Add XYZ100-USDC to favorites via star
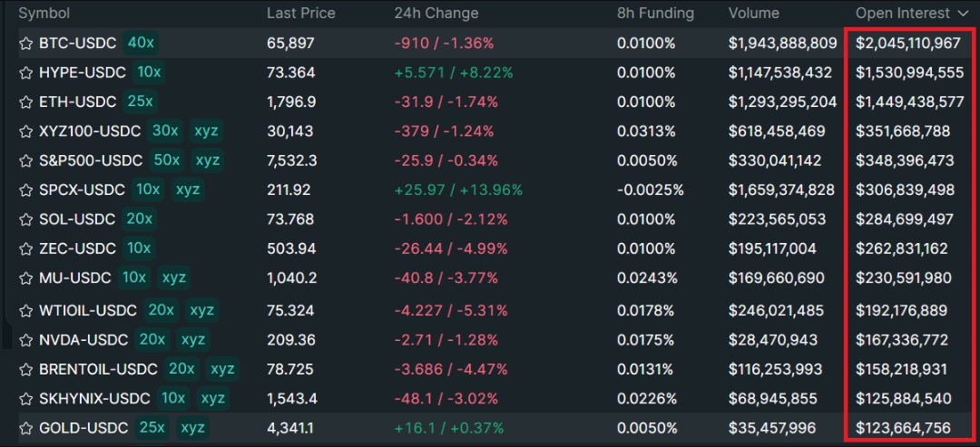This screenshot has height=447, width=980. [x=25, y=131]
